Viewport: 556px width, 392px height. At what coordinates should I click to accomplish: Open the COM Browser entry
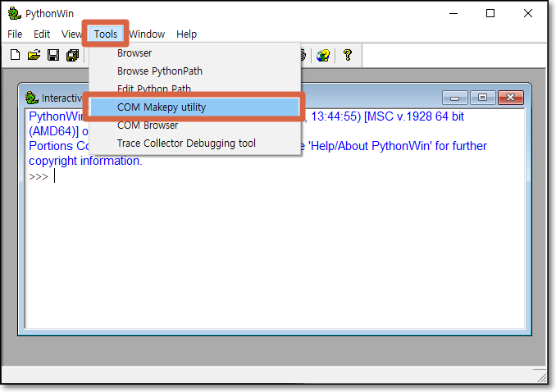(x=194, y=125)
